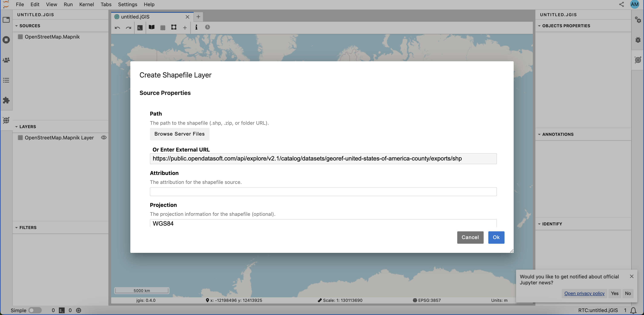This screenshot has height=315, width=644.
Task: Open the privacy policy link
Action: [584, 294]
